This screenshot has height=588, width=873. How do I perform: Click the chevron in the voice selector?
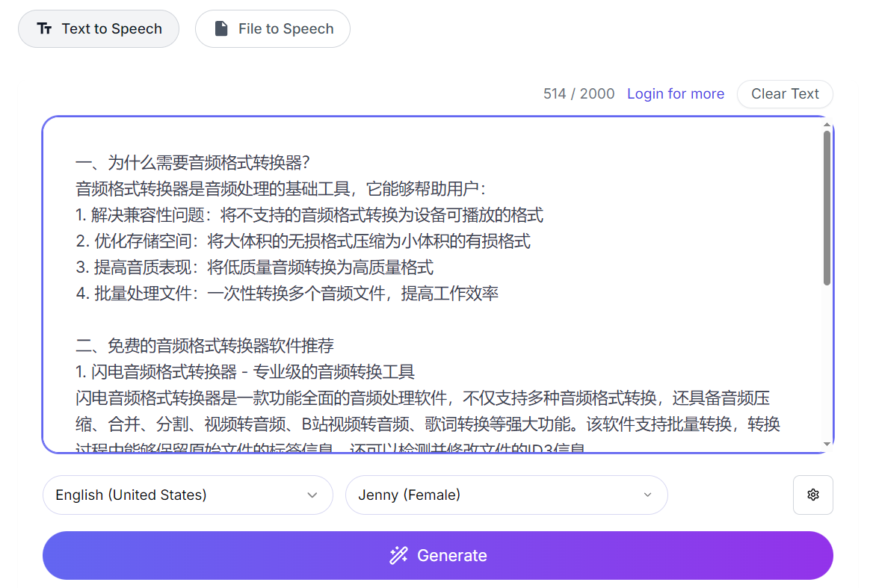(x=647, y=495)
